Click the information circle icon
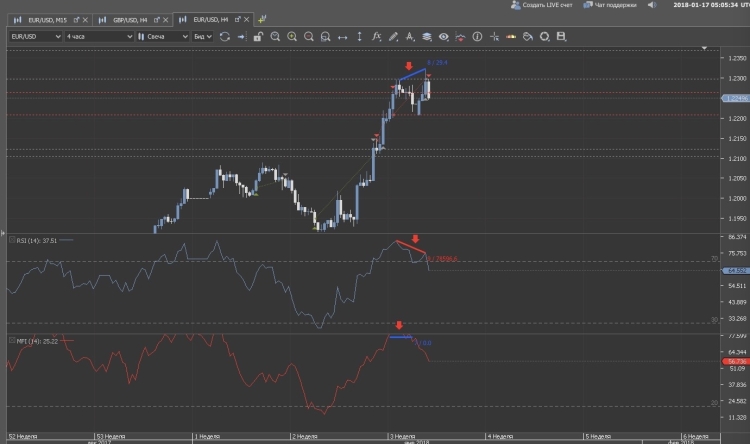This screenshot has height=444, width=750. pos(477,36)
